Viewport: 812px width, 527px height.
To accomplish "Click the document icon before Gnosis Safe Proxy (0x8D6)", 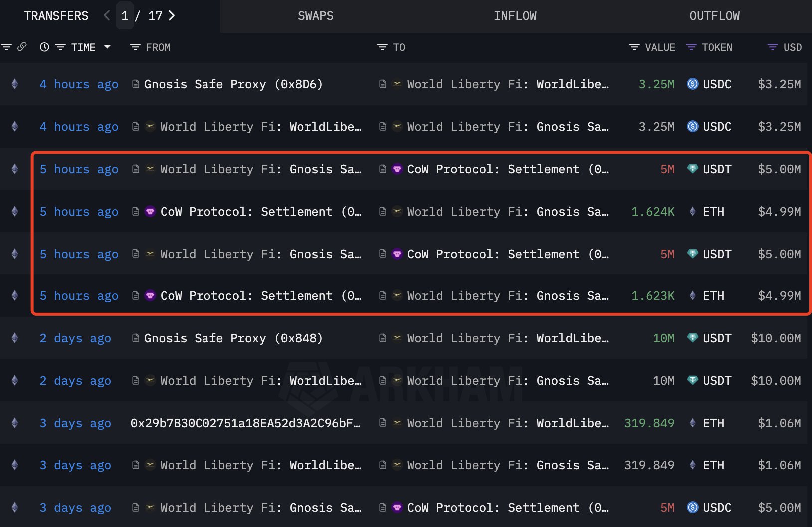I will coord(135,84).
